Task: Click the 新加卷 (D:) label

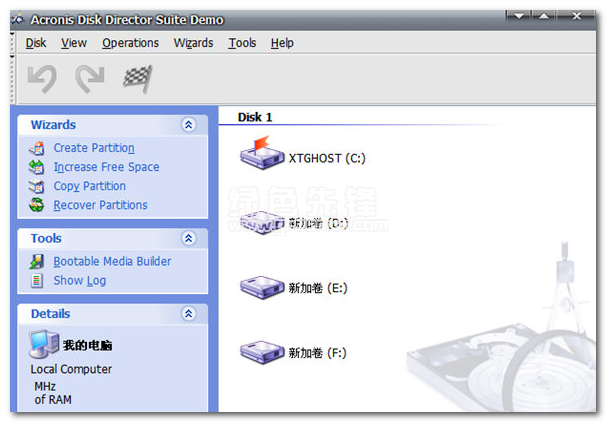Action: point(319,223)
